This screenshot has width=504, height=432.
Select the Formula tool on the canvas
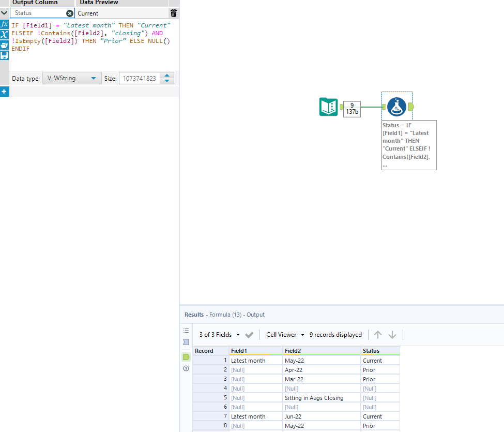pos(396,107)
